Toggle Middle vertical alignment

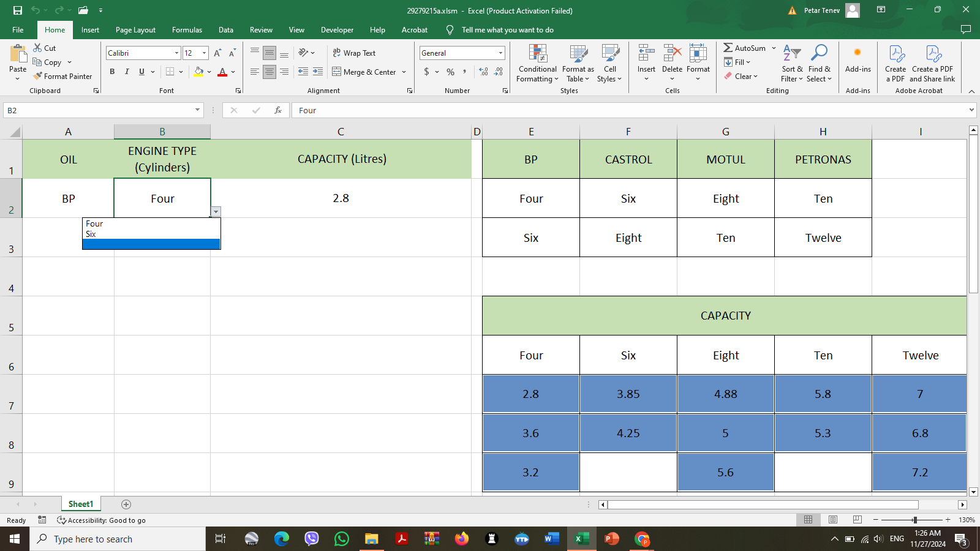[269, 53]
